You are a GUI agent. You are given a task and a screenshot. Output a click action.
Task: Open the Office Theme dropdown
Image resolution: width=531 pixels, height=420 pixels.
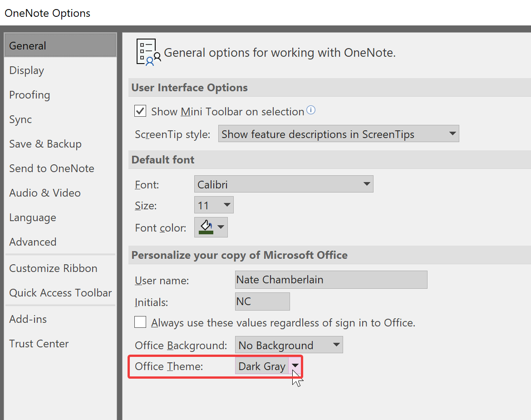click(268, 366)
